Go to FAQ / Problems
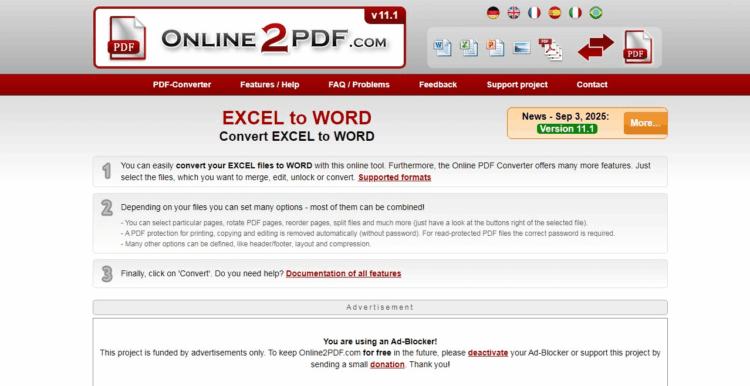This screenshot has height=386, width=750. [x=359, y=85]
